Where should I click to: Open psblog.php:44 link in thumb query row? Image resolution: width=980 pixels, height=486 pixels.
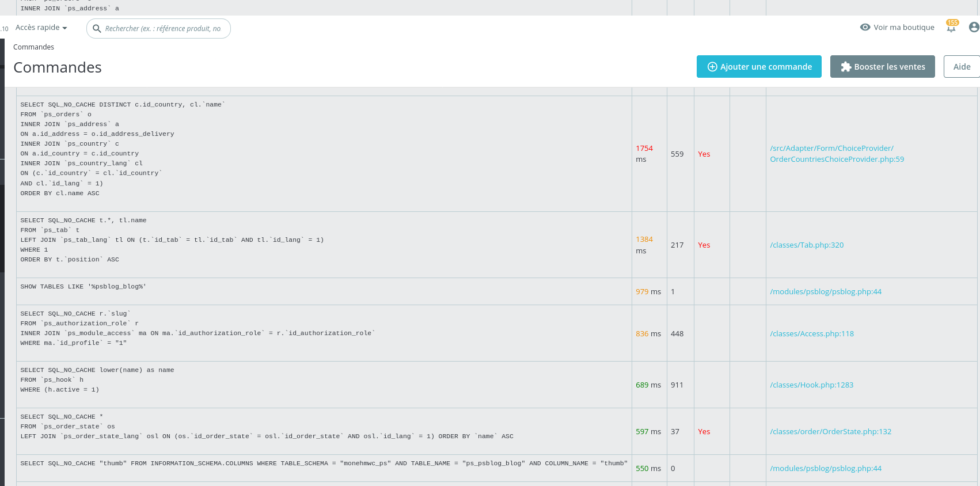(826, 468)
